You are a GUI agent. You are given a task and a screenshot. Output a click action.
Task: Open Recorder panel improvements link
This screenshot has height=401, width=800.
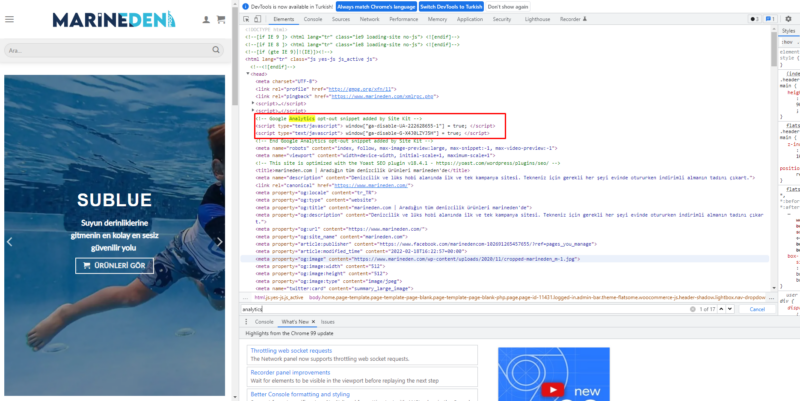[290, 372]
